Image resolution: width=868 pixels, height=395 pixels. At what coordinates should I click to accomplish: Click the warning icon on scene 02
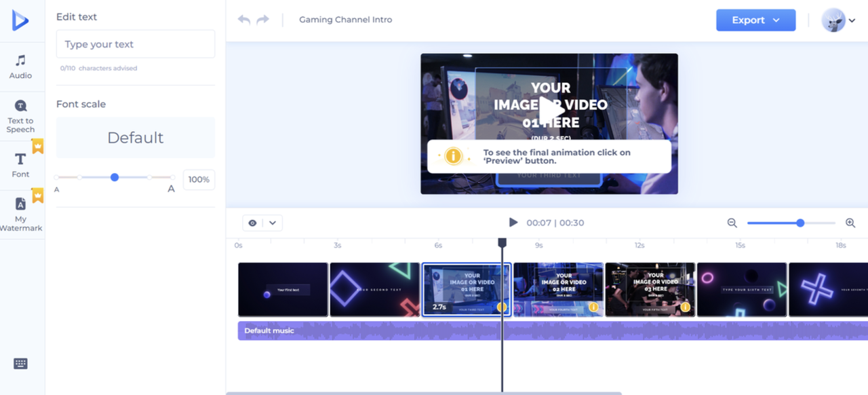(593, 307)
